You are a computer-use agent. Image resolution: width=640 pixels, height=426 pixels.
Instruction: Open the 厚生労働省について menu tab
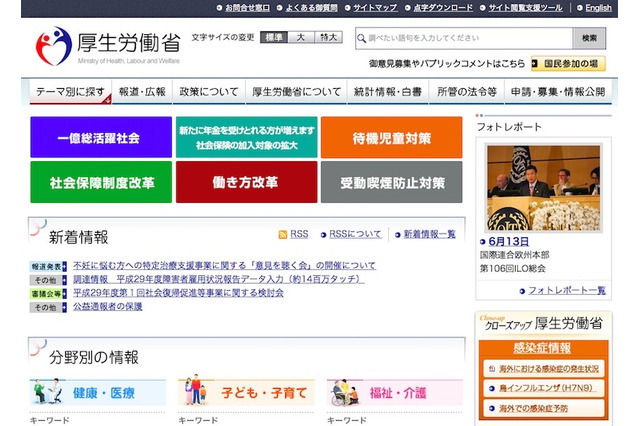[x=296, y=92]
